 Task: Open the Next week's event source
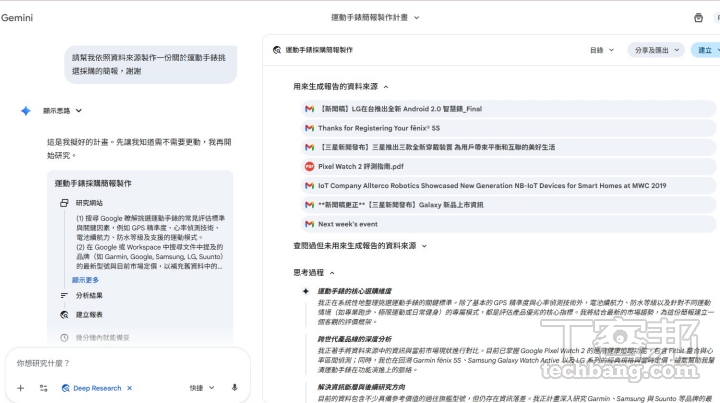[508, 224]
